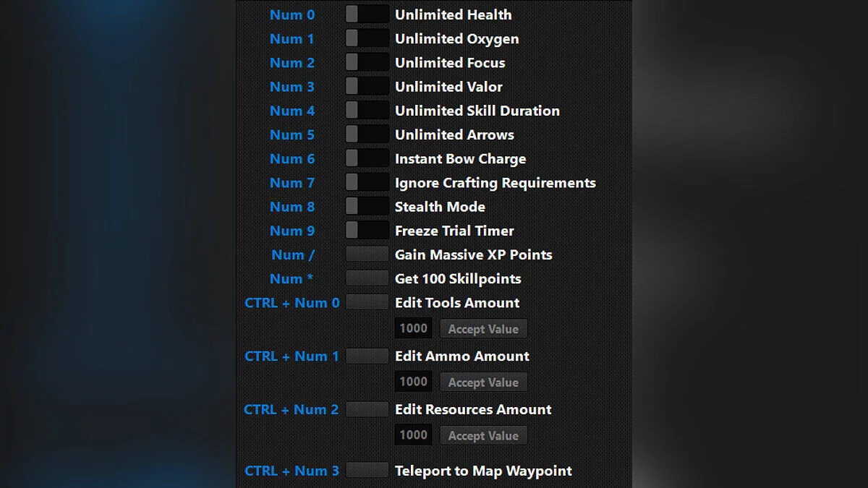
Task: Switch on Unlimited Valor
Action: pyautogui.click(x=367, y=86)
